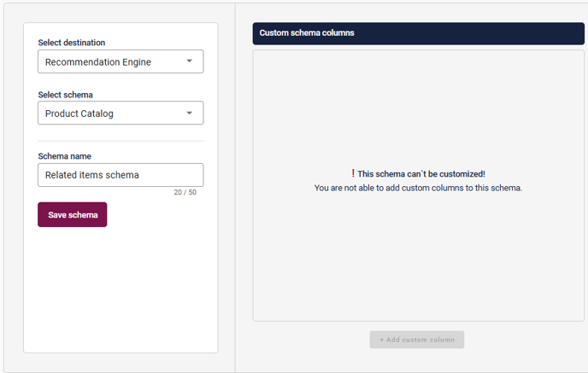Click empty area of custom columns panel
The image size is (588, 373).
(418, 256)
